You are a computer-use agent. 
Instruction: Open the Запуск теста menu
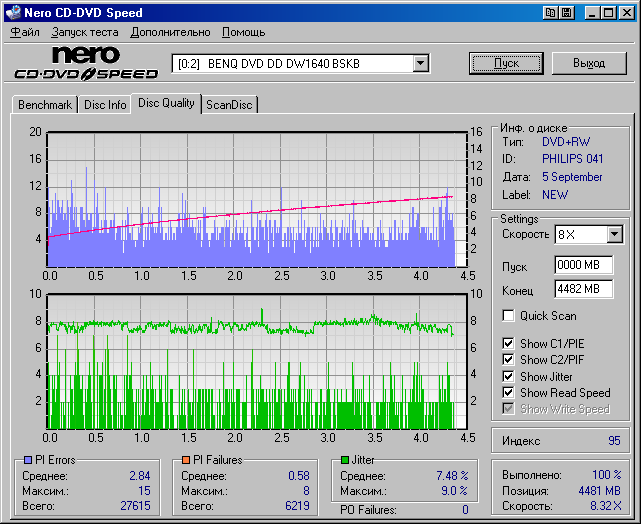click(84, 32)
